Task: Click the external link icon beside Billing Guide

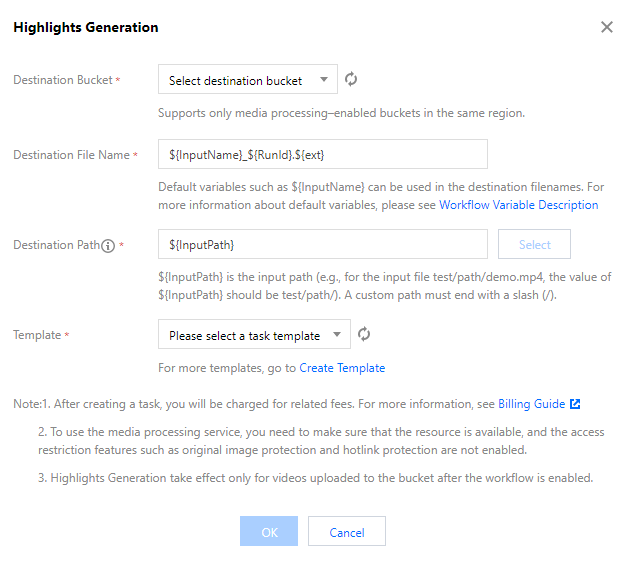Action: coord(575,405)
